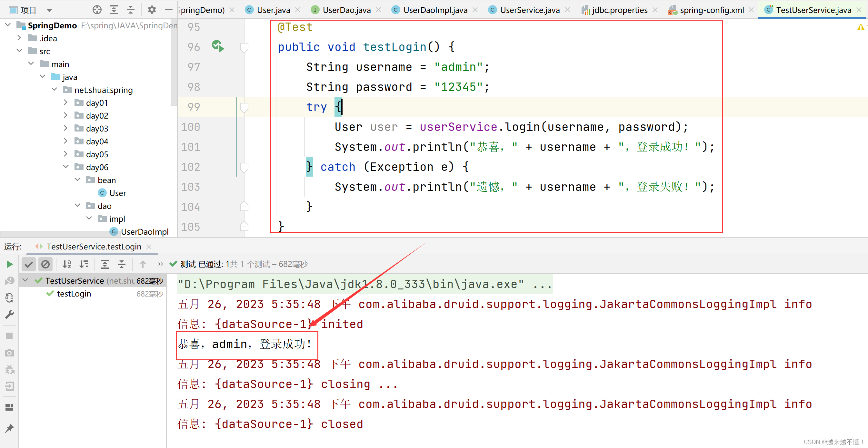Toggle show passed tests checkmark button

pyautogui.click(x=29, y=264)
